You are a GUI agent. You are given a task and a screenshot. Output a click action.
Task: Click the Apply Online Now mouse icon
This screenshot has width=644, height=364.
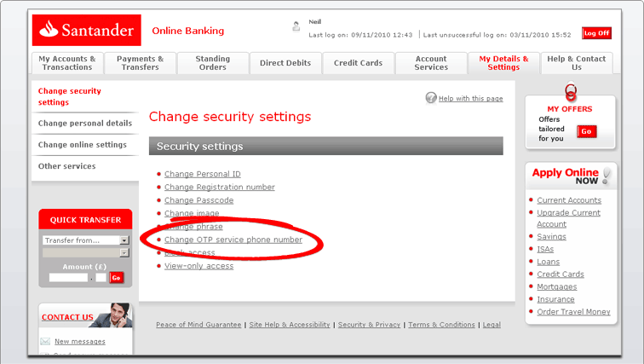click(x=607, y=176)
